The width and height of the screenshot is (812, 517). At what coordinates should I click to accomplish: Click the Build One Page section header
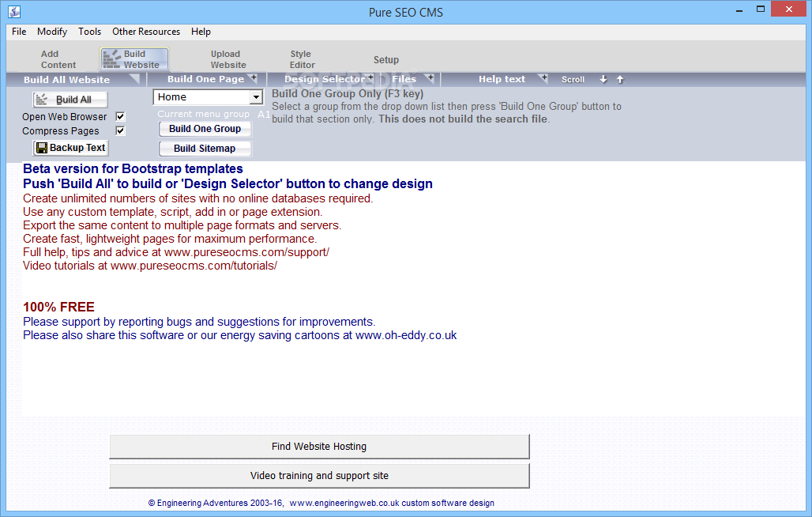pos(205,79)
